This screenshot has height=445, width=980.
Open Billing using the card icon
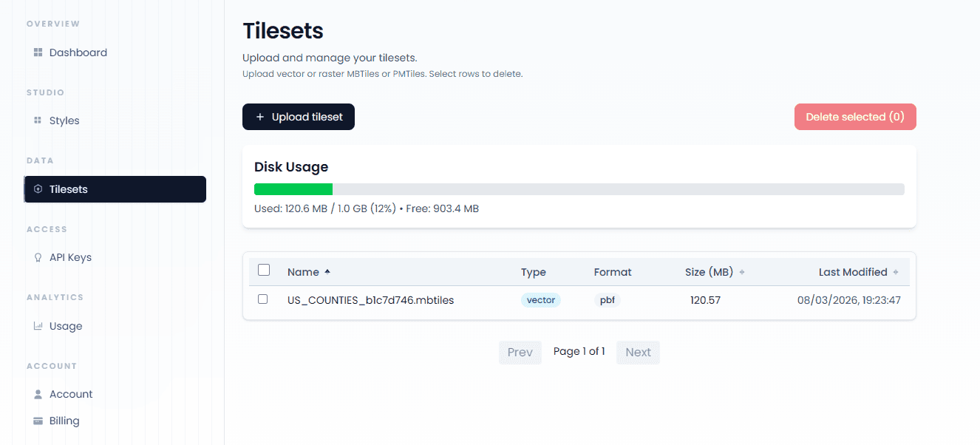[x=37, y=420]
